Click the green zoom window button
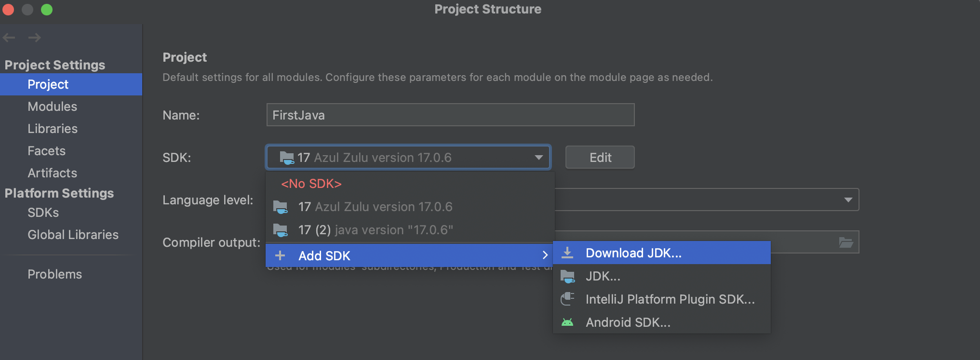Viewport: 980px width, 360px height. (47, 9)
